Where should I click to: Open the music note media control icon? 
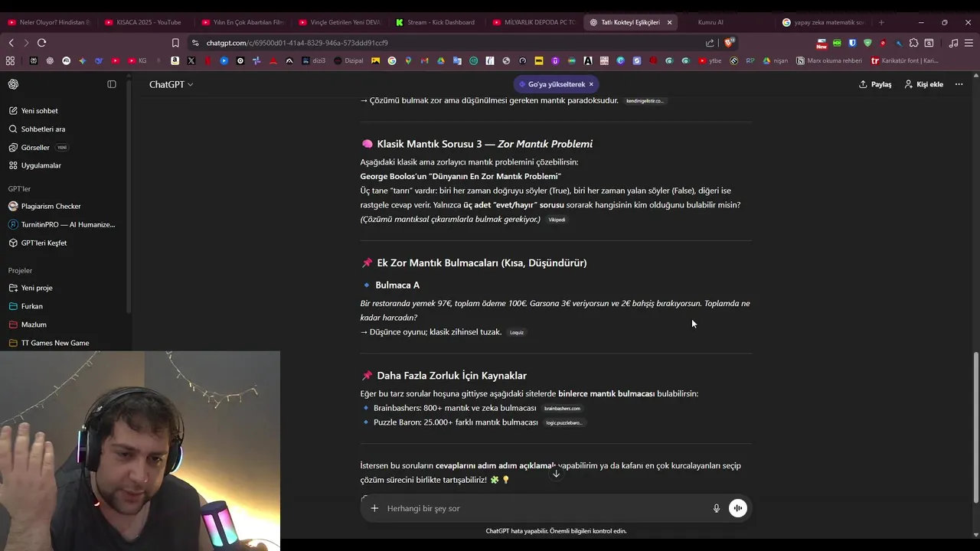[x=953, y=43]
